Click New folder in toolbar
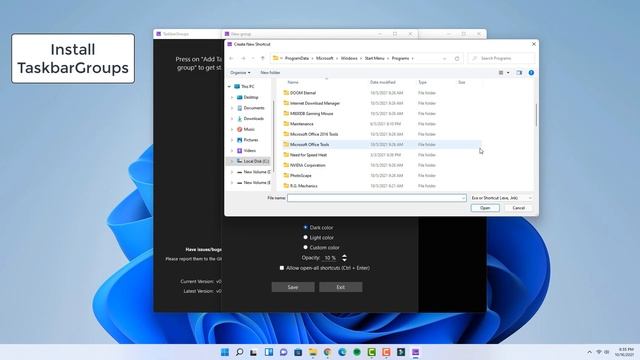640x360 pixels. [270, 73]
